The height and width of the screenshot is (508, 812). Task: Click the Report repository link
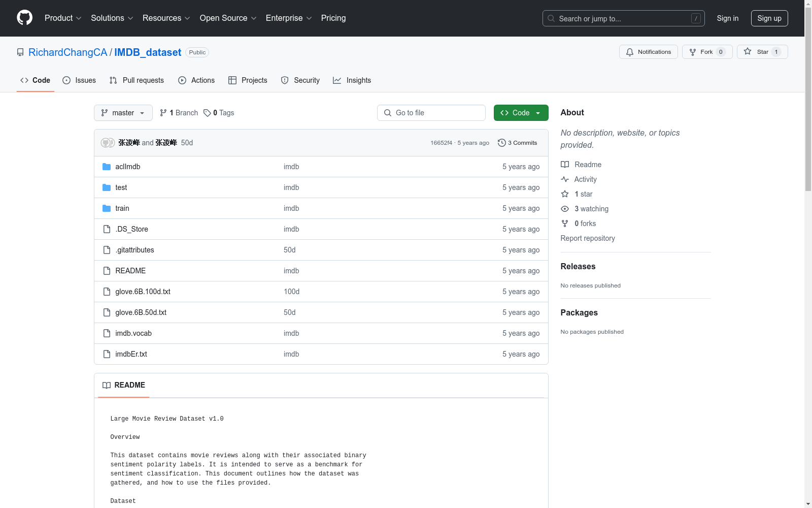pos(587,238)
